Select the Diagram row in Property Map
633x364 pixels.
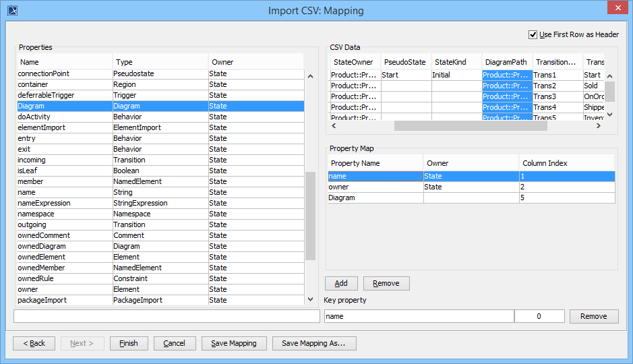375,198
